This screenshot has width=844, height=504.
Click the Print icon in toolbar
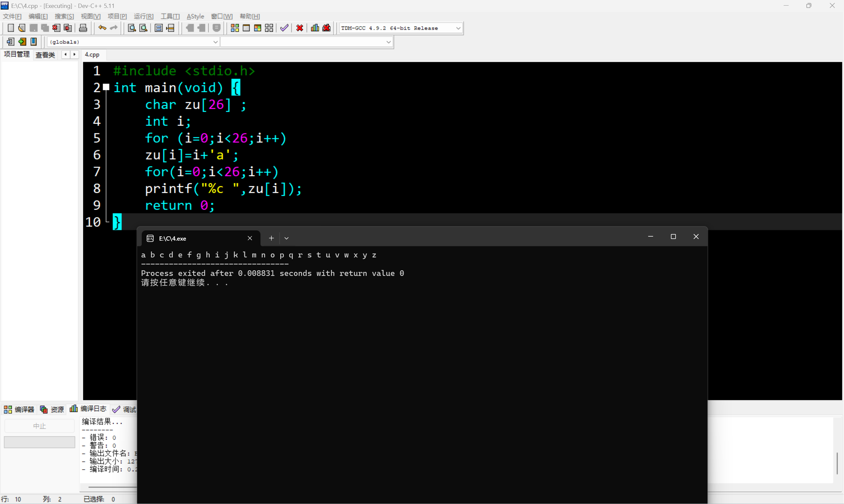pyautogui.click(x=83, y=28)
